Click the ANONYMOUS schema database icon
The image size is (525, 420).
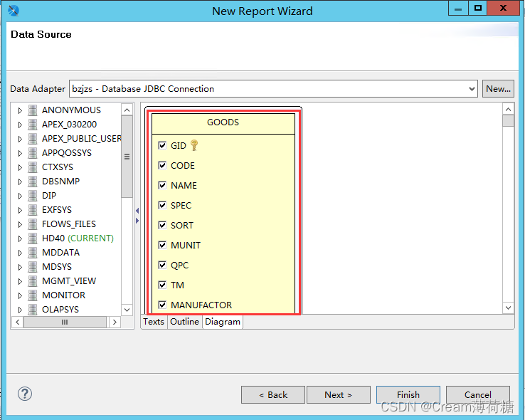33,110
